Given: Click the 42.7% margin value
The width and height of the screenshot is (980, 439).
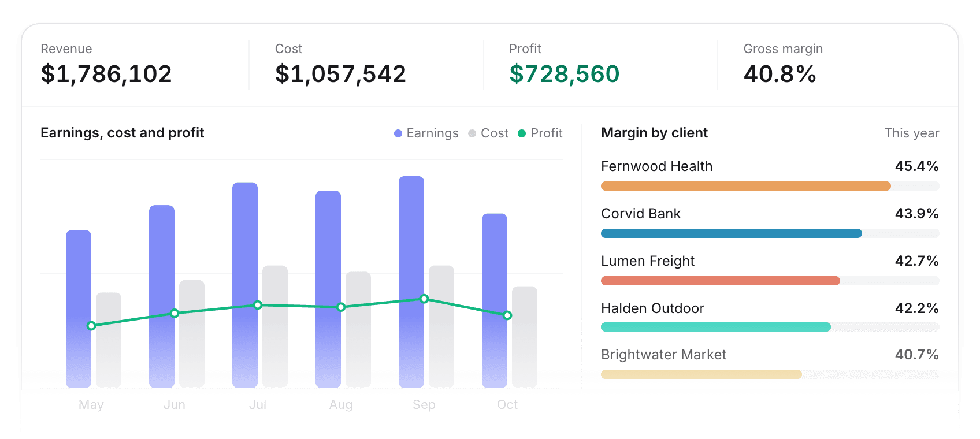Looking at the screenshot, I should [x=917, y=261].
